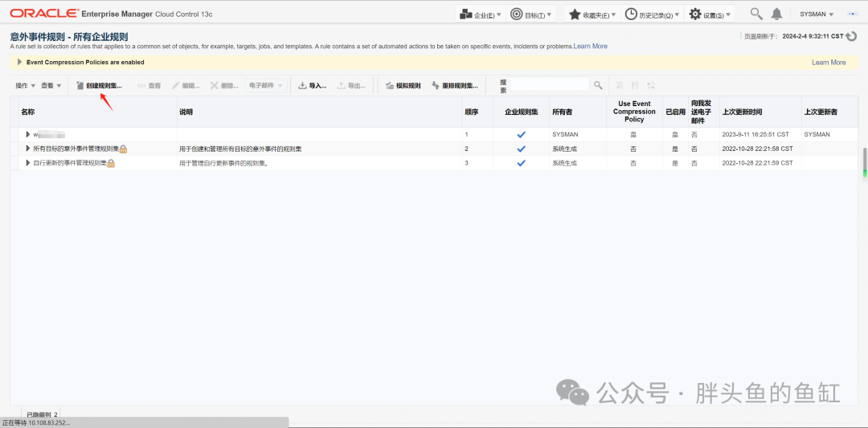Click the 编辑 pencil button
The image size is (868, 428).
[x=186, y=86]
